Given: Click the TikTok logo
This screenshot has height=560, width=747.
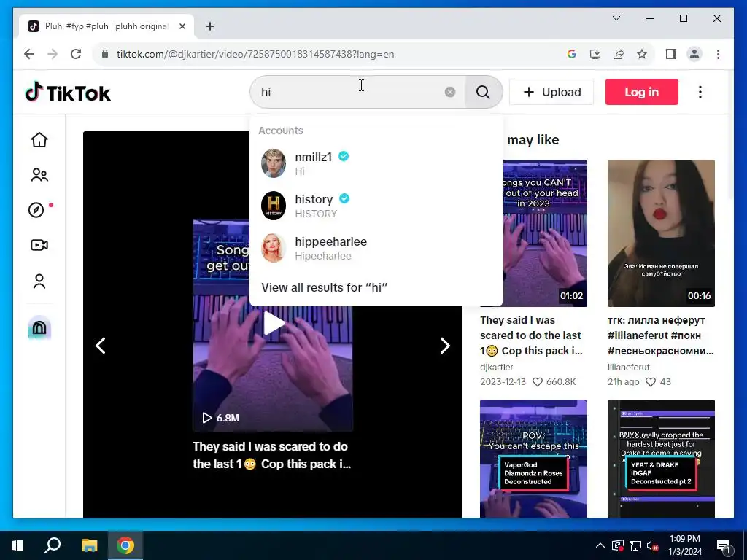Looking at the screenshot, I should [68, 93].
